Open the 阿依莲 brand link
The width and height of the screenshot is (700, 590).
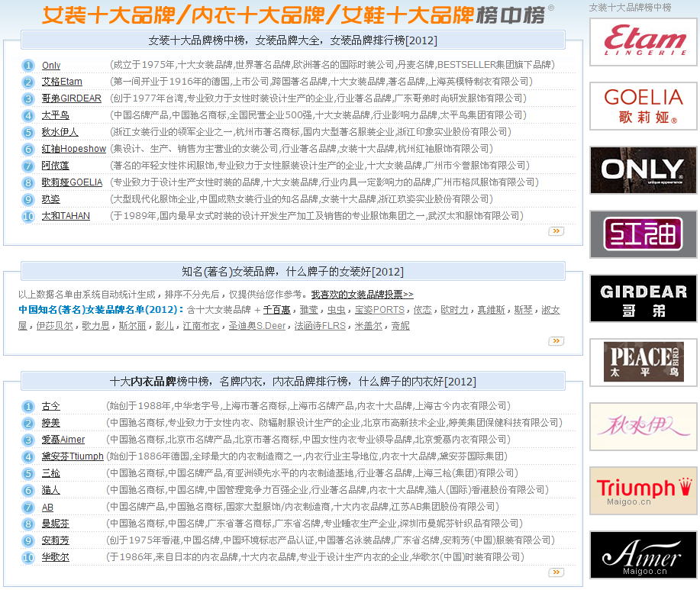tap(56, 166)
